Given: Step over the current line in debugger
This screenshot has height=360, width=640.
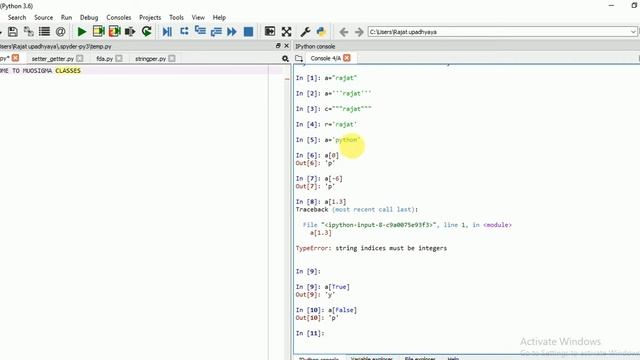Looking at the screenshot, I should 184,31.
